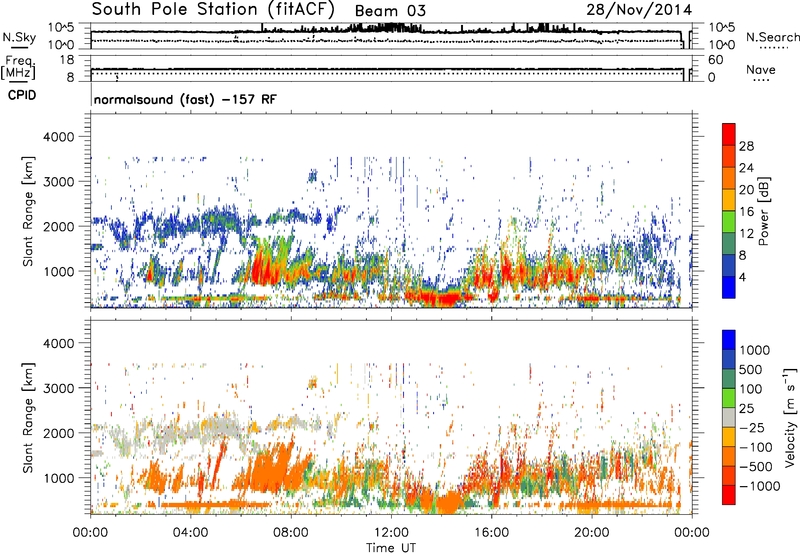Click the 'Nave' legend label
Viewport: 800px width, 554px height.
coord(760,69)
